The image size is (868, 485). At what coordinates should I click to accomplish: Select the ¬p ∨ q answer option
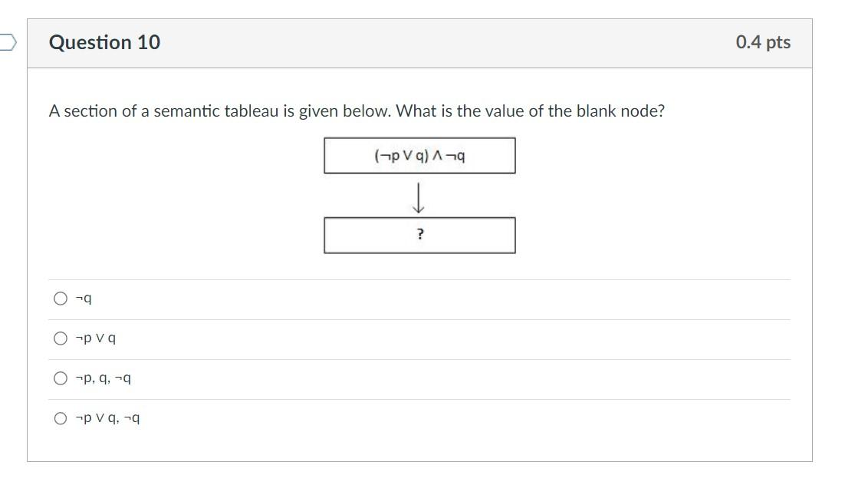60,338
